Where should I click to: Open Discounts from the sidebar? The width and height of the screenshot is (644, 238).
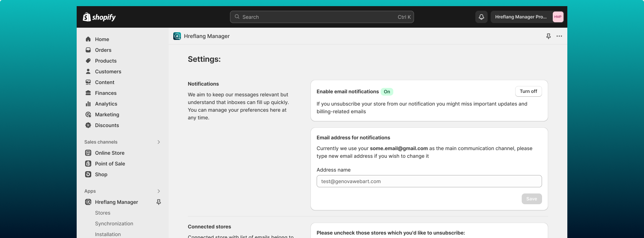coord(107,125)
